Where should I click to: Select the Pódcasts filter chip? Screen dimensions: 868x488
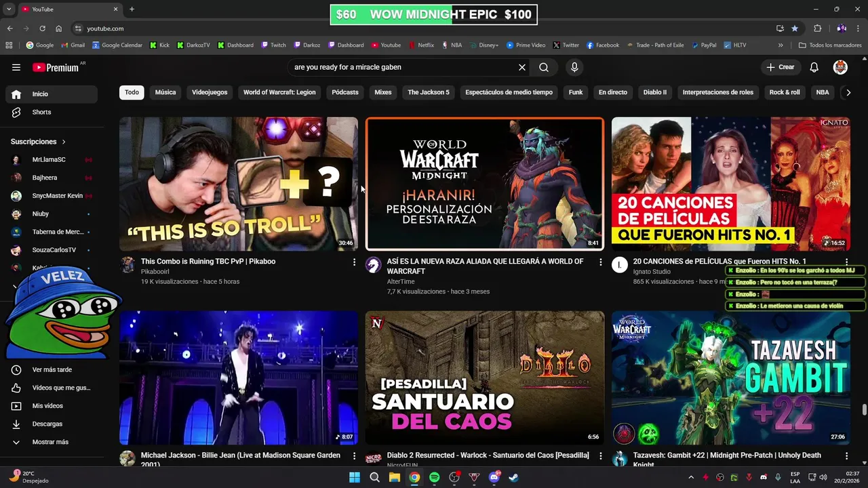(x=345, y=92)
